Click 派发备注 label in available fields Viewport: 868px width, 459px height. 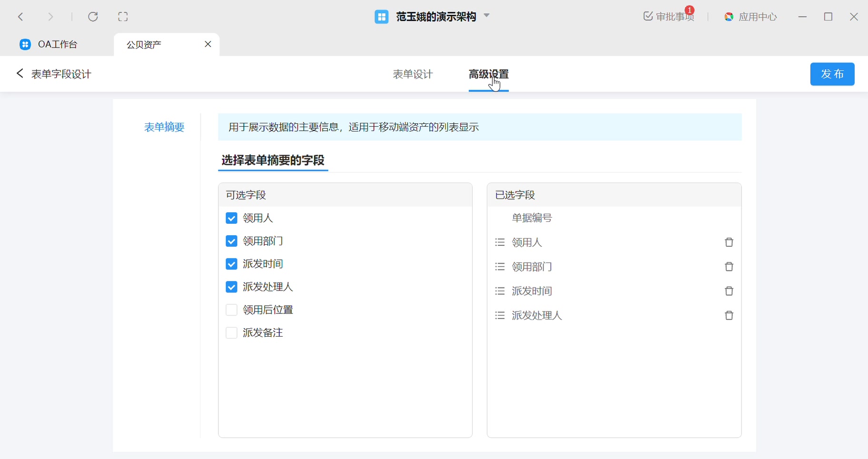pyautogui.click(x=263, y=332)
